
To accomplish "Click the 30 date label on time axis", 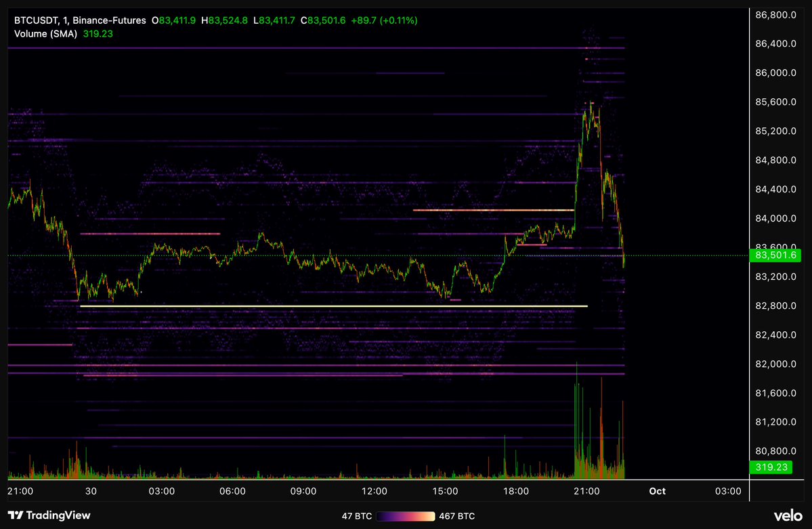I will 91,491.
